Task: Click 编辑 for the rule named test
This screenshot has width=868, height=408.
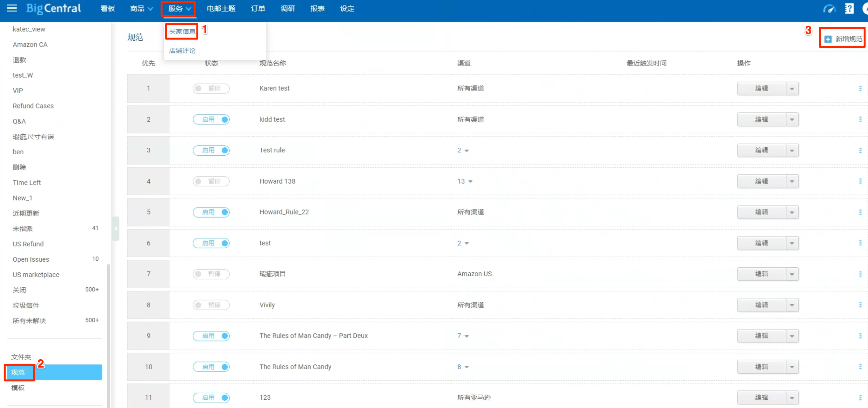Action: (761, 243)
